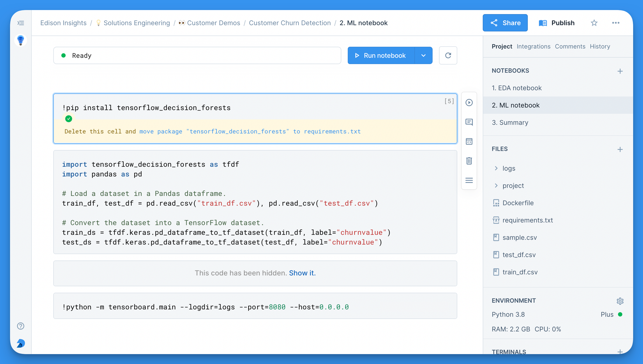Viewport: 643px width, 364px height.
Task: Star this notebook as favorite
Action: click(x=594, y=23)
